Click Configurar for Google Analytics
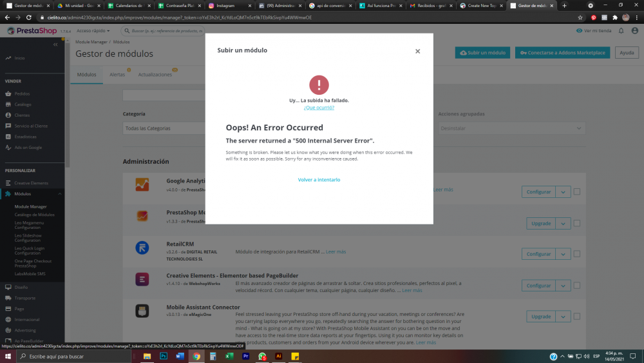The image size is (644, 363). click(538, 192)
